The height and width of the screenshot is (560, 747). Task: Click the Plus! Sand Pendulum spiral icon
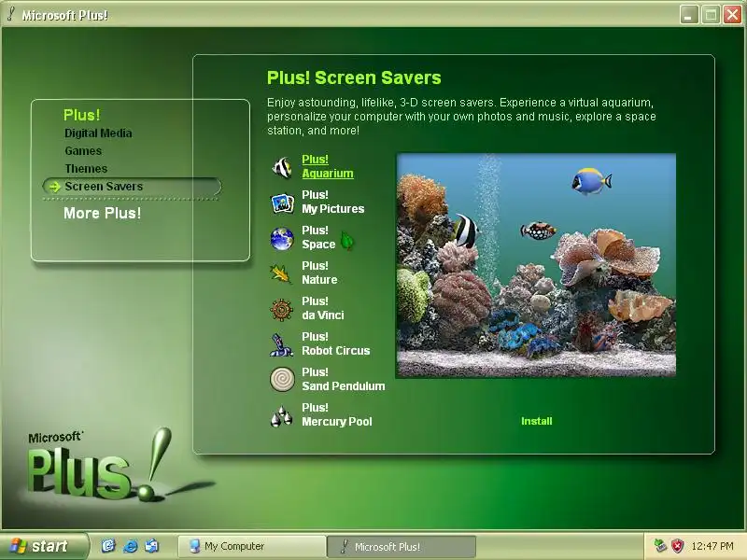click(x=282, y=380)
